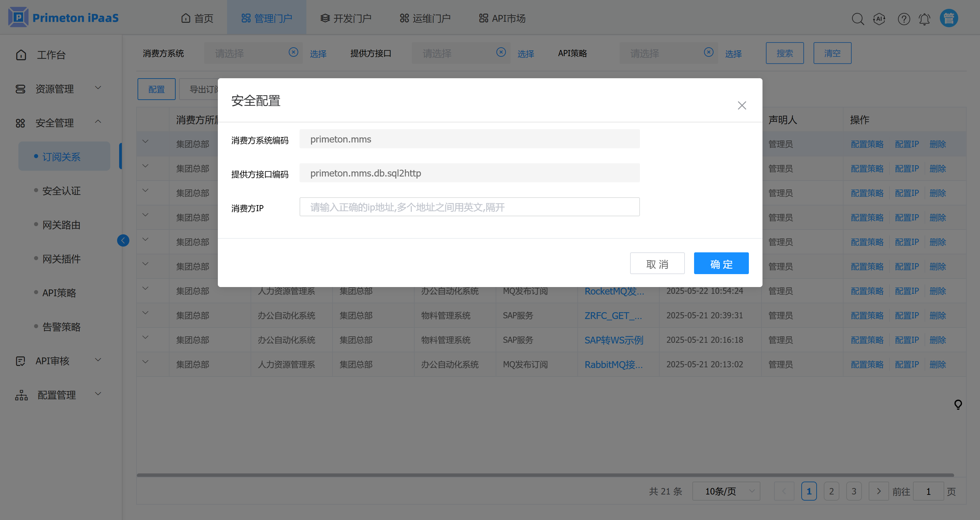Expand the RabbitMQ接 table row
This screenshot has height=520, width=980.
point(145,362)
